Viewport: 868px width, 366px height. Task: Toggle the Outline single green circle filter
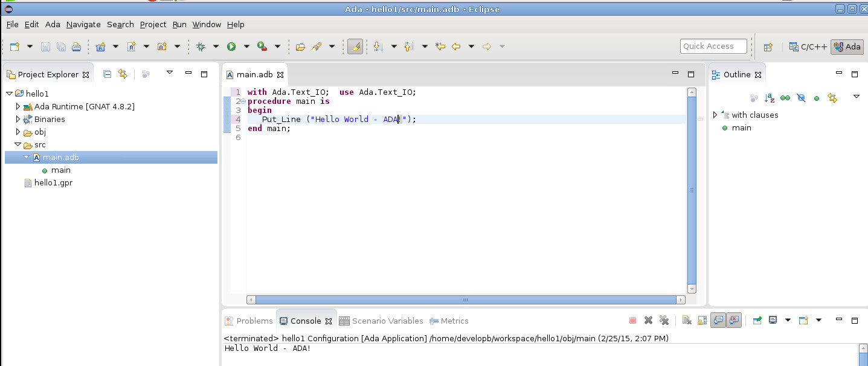[817, 97]
